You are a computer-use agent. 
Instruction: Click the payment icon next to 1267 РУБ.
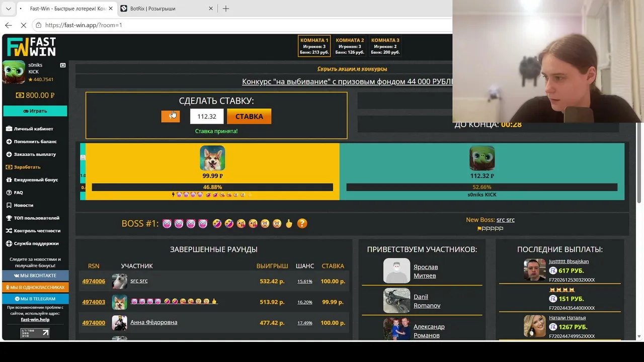tap(553, 327)
